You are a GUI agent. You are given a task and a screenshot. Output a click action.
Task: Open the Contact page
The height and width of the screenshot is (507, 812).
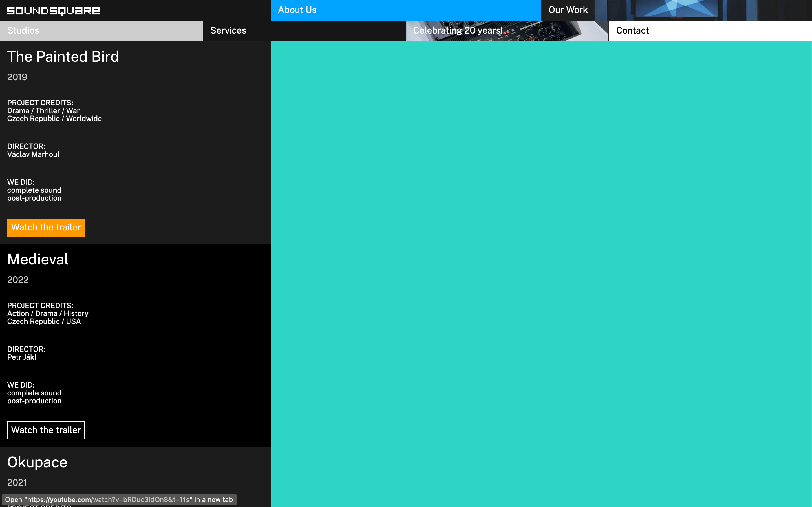click(x=632, y=30)
